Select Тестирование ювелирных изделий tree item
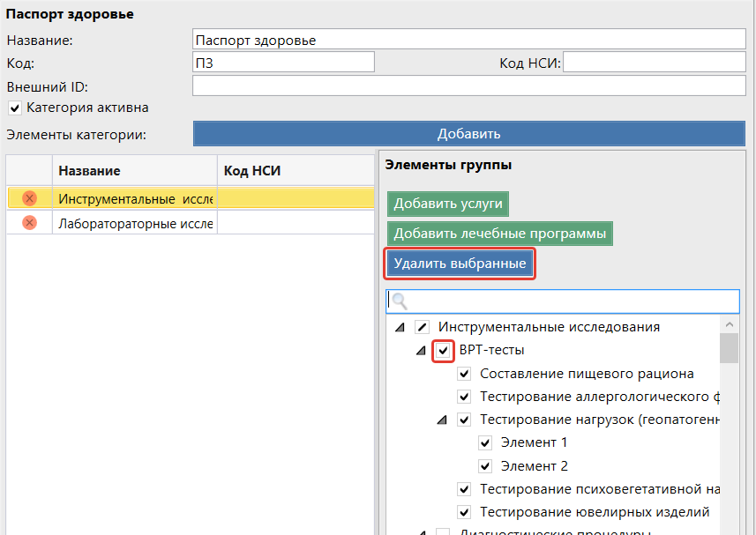This screenshot has width=756, height=535. click(x=594, y=512)
